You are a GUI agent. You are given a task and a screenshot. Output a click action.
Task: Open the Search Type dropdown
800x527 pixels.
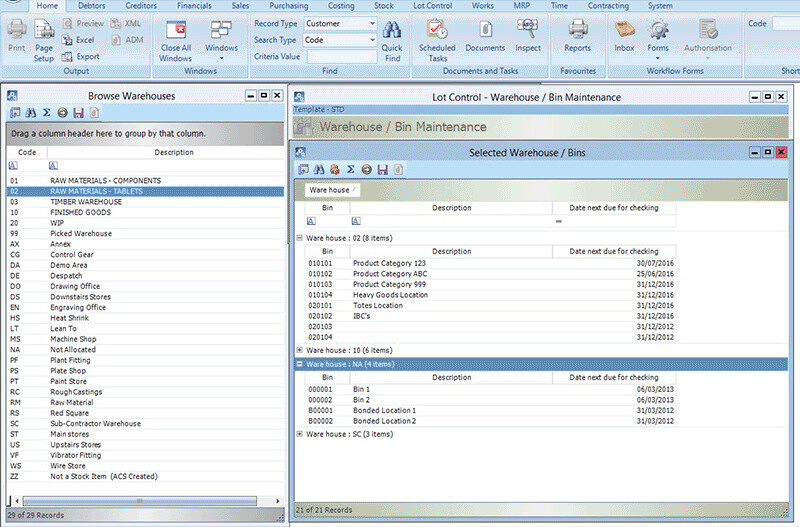[372, 40]
